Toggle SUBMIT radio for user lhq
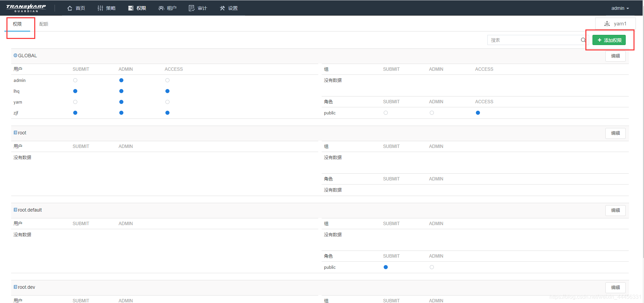644x303 pixels. click(75, 91)
